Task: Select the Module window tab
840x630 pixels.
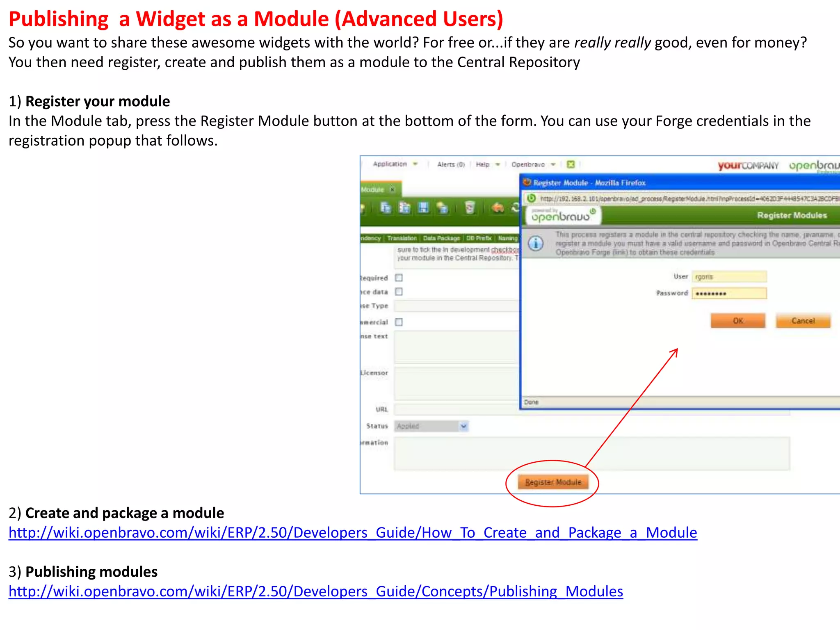Action: pos(380,189)
